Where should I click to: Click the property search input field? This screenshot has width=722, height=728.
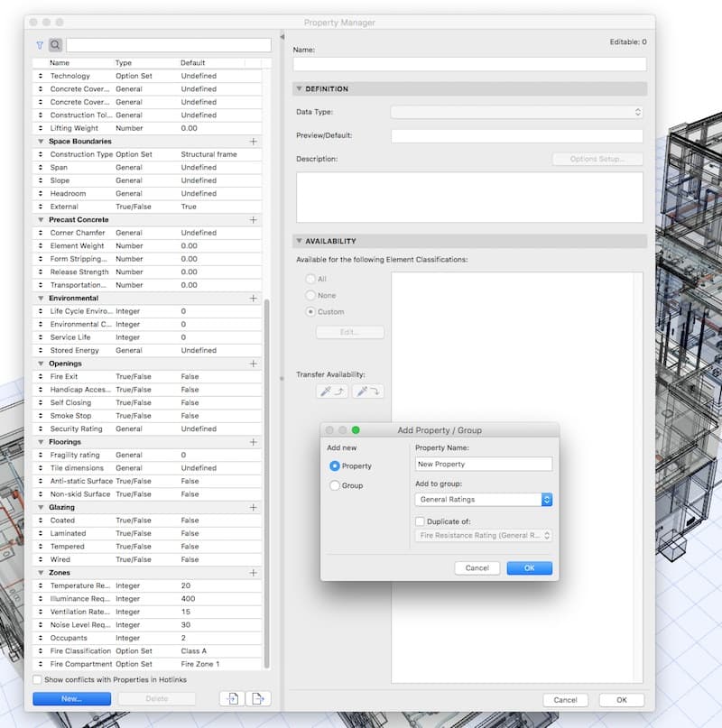click(x=169, y=45)
